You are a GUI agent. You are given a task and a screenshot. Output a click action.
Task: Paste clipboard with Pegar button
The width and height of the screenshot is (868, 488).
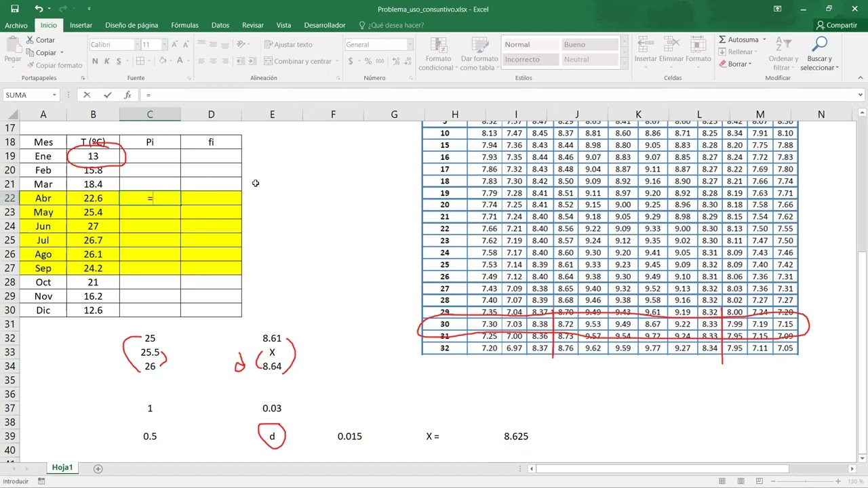pos(13,50)
